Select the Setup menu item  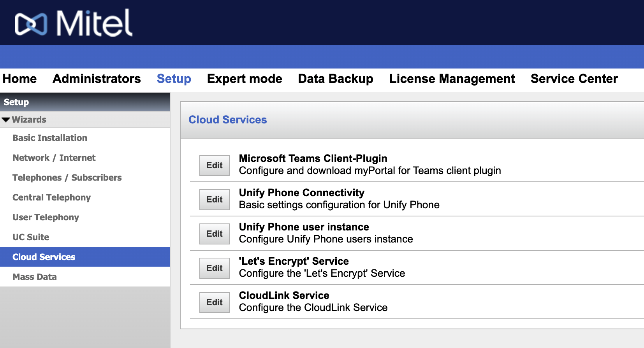(x=174, y=79)
